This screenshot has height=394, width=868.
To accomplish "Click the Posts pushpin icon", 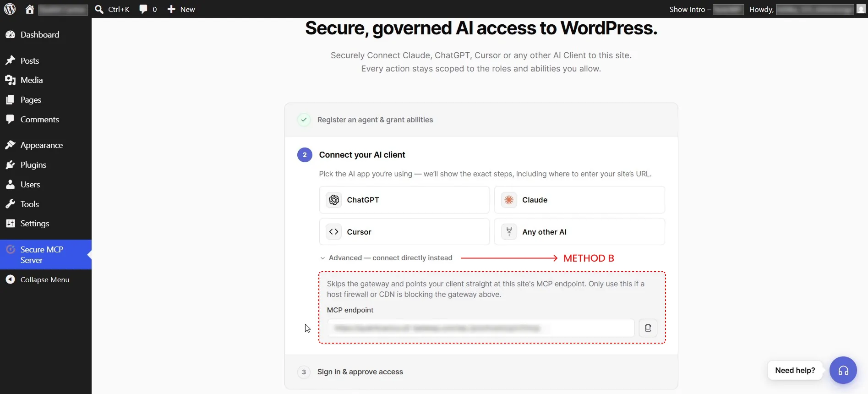I will click(x=10, y=60).
